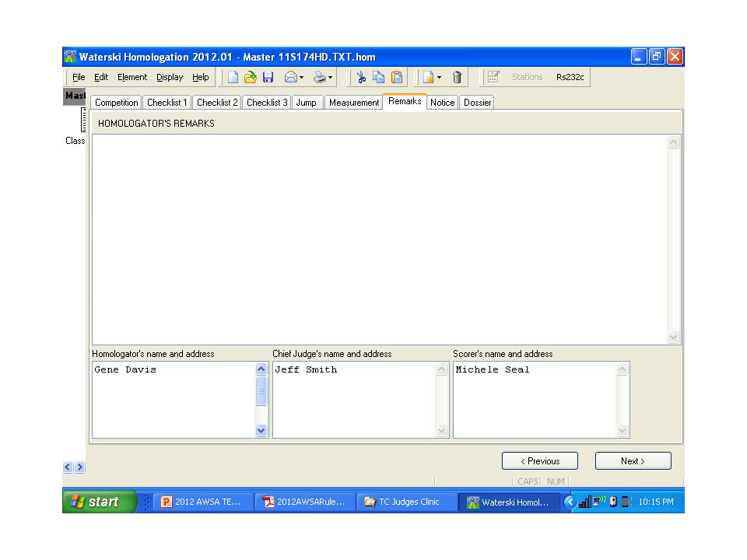Click the Next button
Viewport: 747px width, 560px height.
click(x=633, y=461)
